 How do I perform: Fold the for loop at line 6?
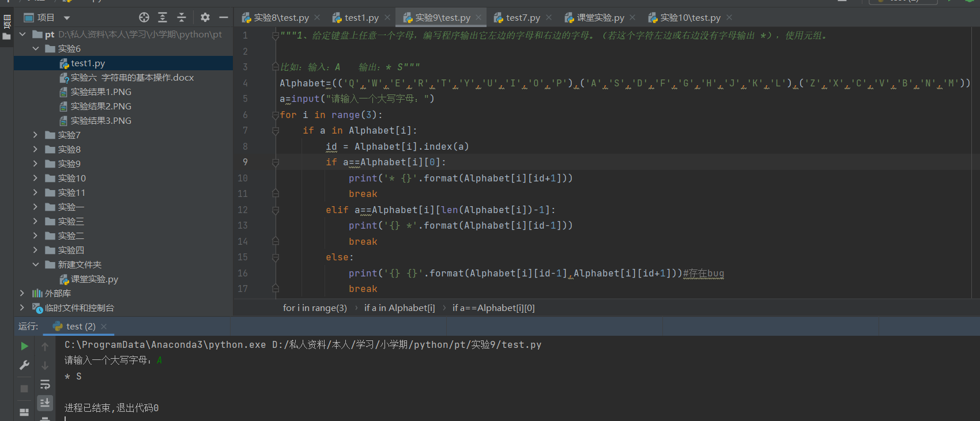[276, 115]
